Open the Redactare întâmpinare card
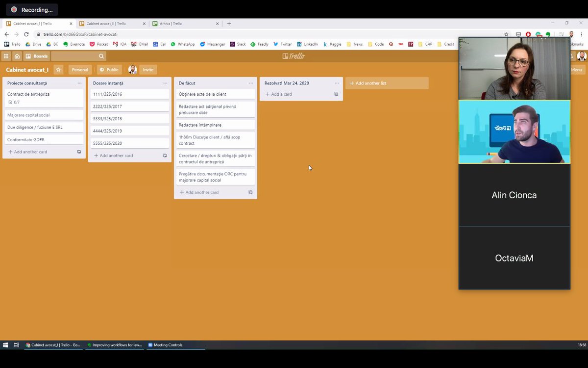Image resolution: width=588 pixels, height=368 pixels. point(216,125)
